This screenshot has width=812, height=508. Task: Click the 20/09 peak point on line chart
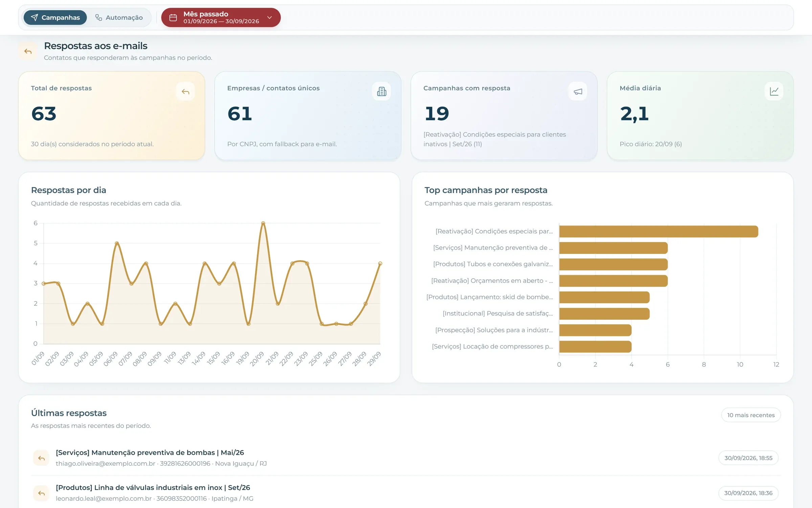[263, 223]
